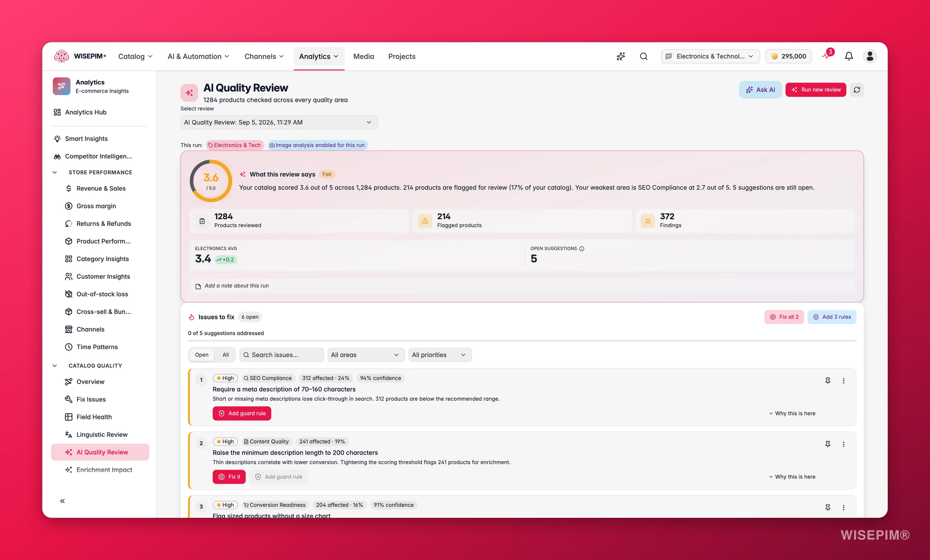Screen dimensions: 930x560
Task: Open the All priorities filter dropdown
Action: 440,355
